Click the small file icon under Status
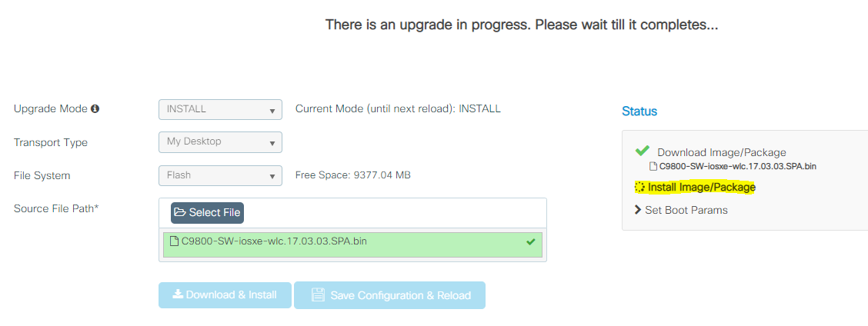The width and height of the screenshot is (868, 326). (653, 166)
